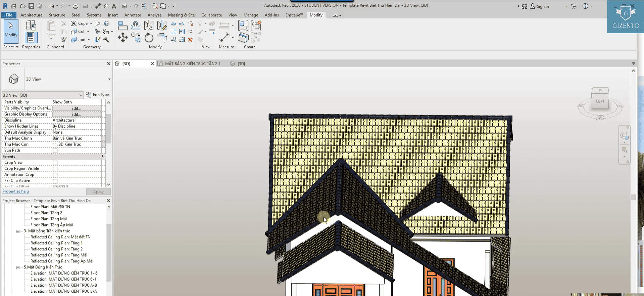
Task: Click Edit for Visibility/Graphics Overrides
Action: coord(77,108)
